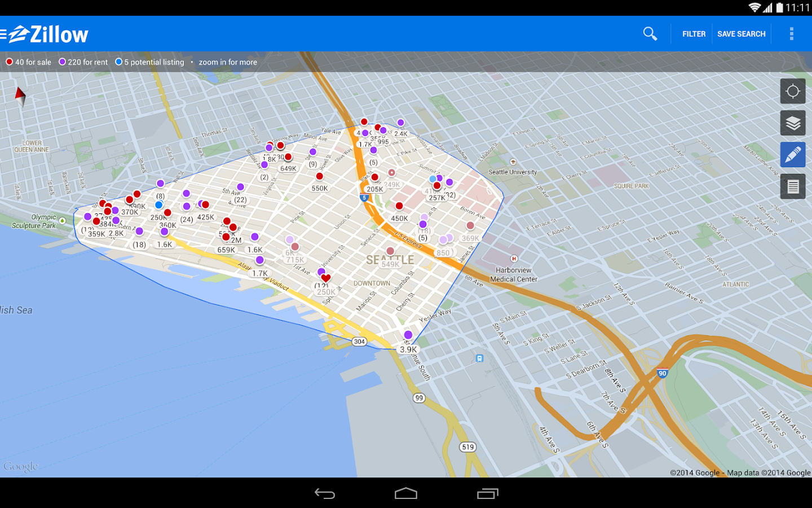Tap the '220 for rent' legend entry
812x508 pixels.
tap(83, 62)
